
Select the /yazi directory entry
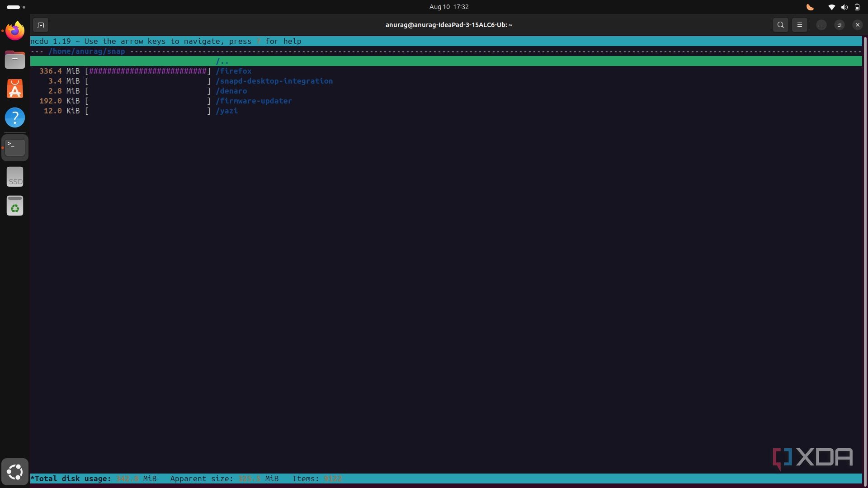227,111
